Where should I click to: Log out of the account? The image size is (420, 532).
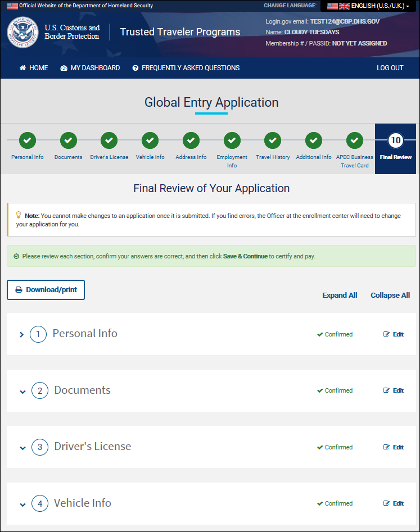pyautogui.click(x=390, y=68)
